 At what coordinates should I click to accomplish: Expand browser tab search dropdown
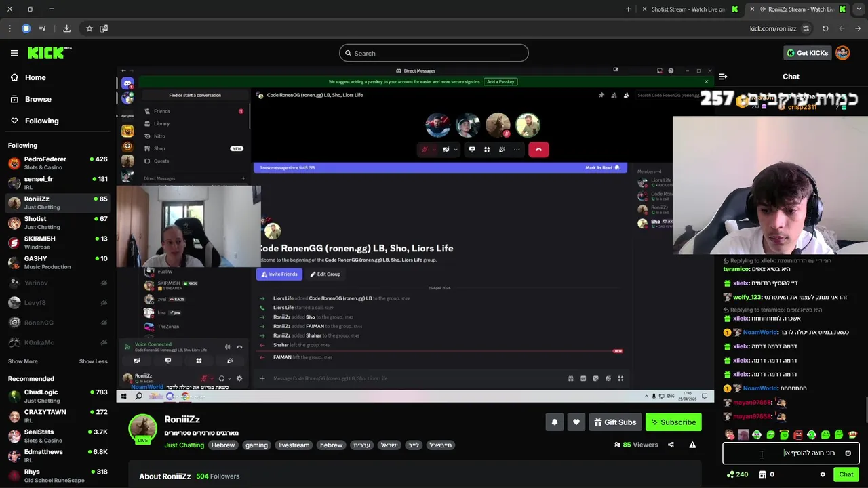859,9
